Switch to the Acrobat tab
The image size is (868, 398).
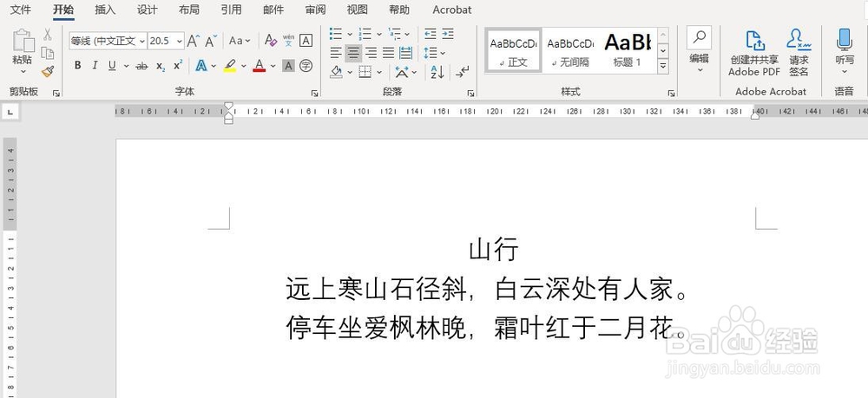pos(452,10)
